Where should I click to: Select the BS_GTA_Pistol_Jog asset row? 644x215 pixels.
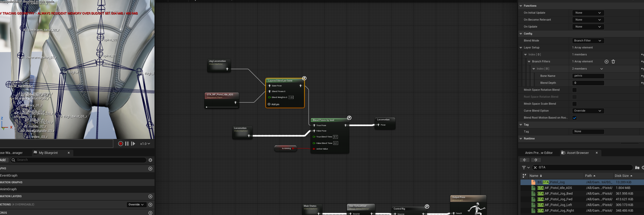pyautogui.click(x=582, y=182)
